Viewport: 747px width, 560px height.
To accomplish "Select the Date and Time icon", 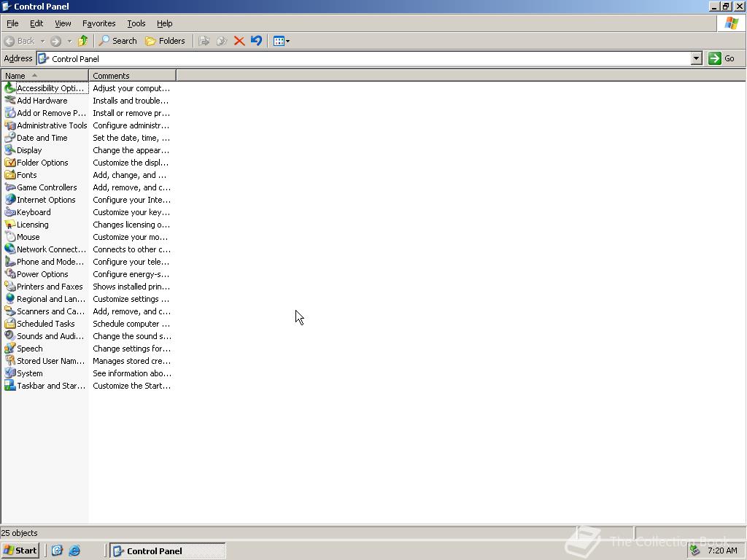I will pos(9,138).
